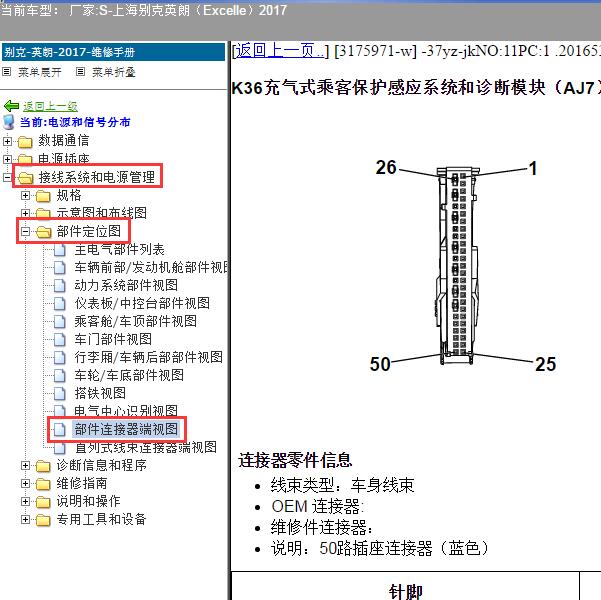This screenshot has width=601, height=600.
Task: Click the 说明:50路插座连接器 line
Action: point(379,548)
